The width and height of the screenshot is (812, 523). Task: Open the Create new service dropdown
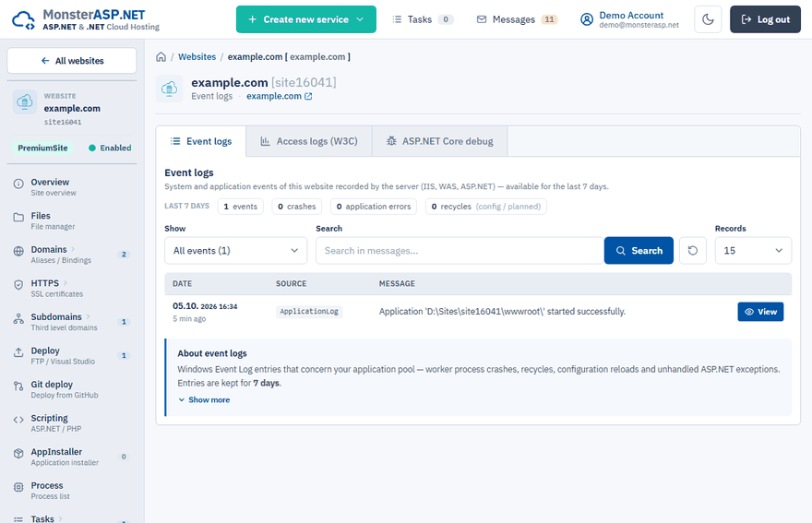[306, 19]
